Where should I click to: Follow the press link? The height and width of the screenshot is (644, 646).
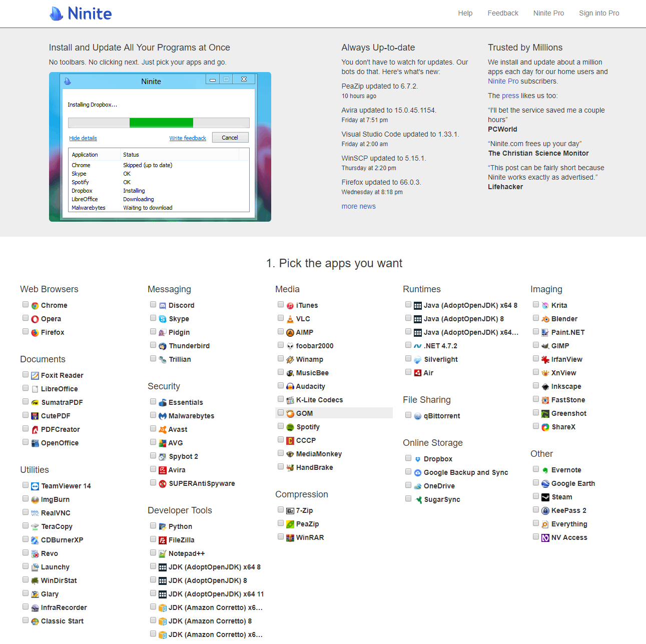tap(510, 96)
